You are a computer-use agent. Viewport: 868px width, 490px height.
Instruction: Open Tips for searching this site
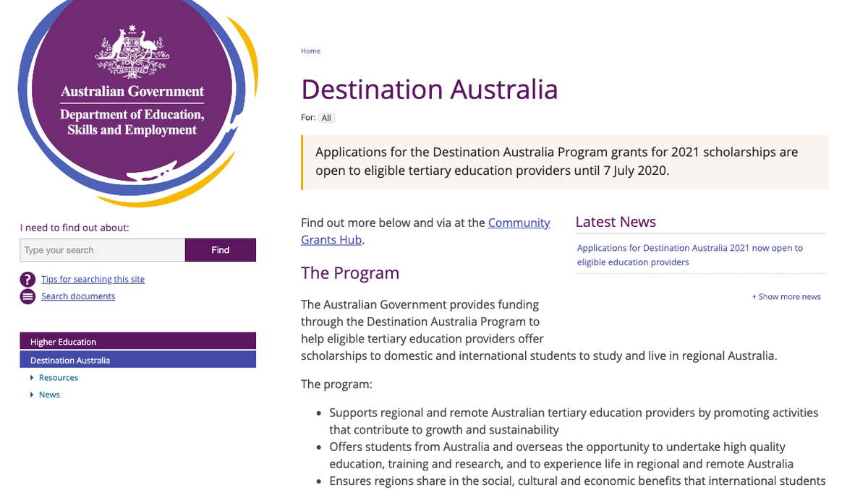(x=93, y=279)
